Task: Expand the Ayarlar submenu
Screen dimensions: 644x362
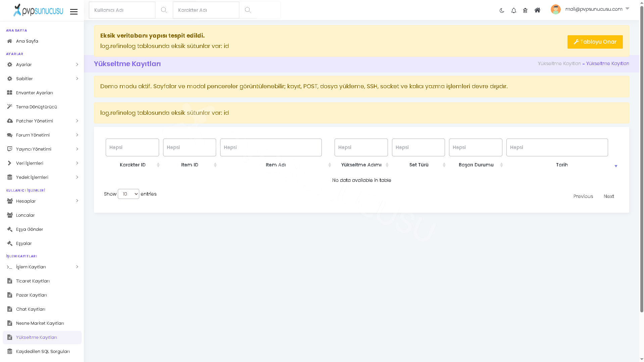Action: click(42, 65)
